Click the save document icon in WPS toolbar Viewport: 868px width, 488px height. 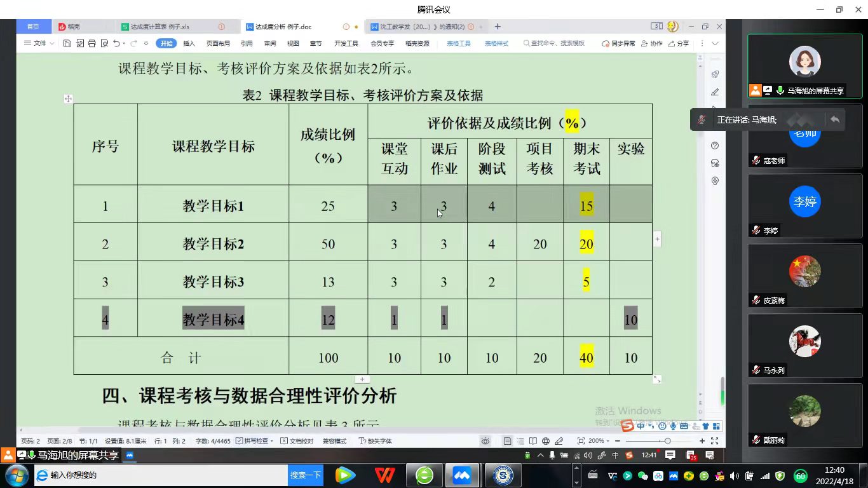pos(67,43)
